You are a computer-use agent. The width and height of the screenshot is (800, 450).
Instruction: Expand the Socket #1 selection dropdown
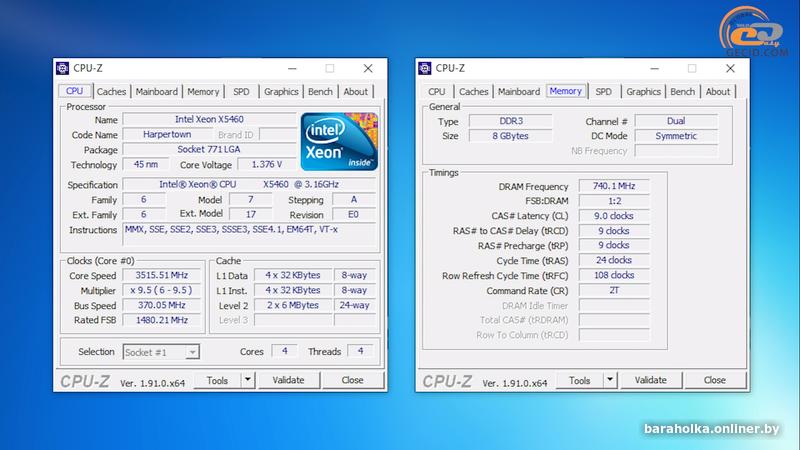192,352
